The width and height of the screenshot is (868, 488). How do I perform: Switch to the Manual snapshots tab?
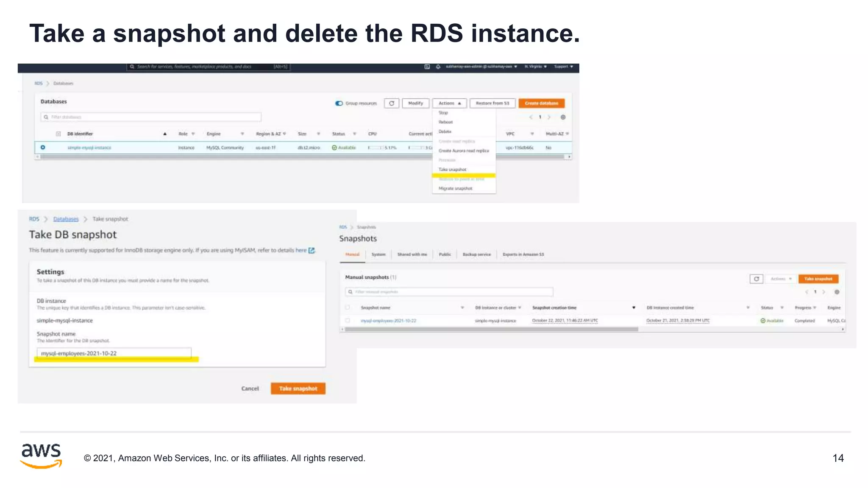click(352, 254)
